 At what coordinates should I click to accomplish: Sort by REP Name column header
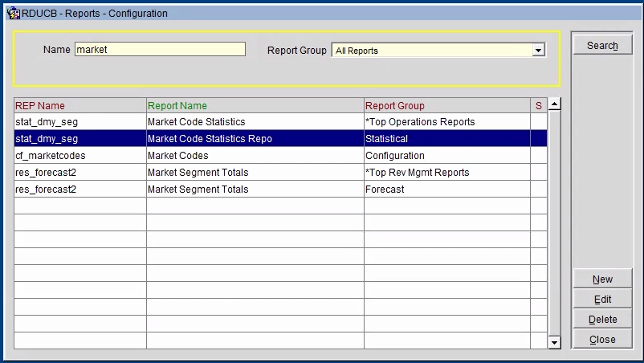pyautogui.click(x=80, y=105)
